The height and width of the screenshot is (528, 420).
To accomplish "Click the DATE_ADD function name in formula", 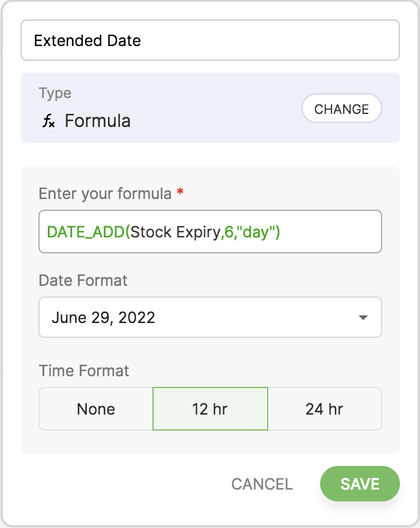I will tap(85, 232).
